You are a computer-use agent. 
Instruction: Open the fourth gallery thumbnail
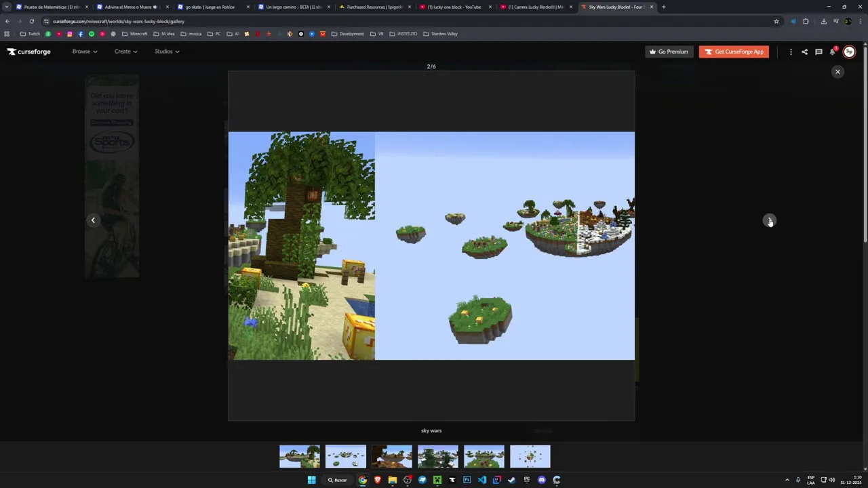pos(438,456)
